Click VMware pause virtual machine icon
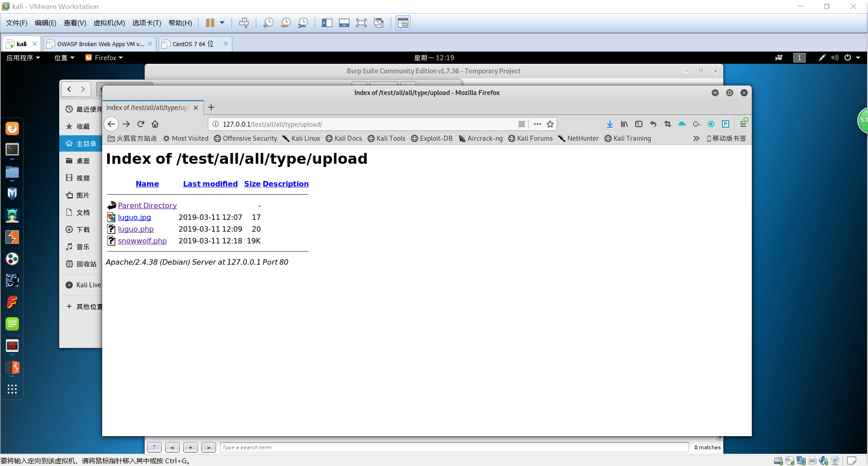The image size is (868, 466). [x=210, y=23]
